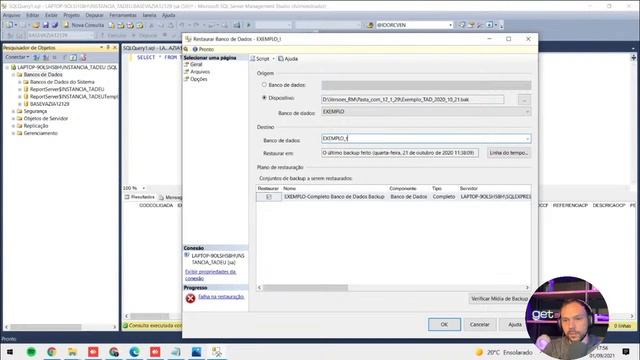This screenshot has height=360, width=640.
Task: Open Spotify from the taskbar
Action: [x=31, y=352]
